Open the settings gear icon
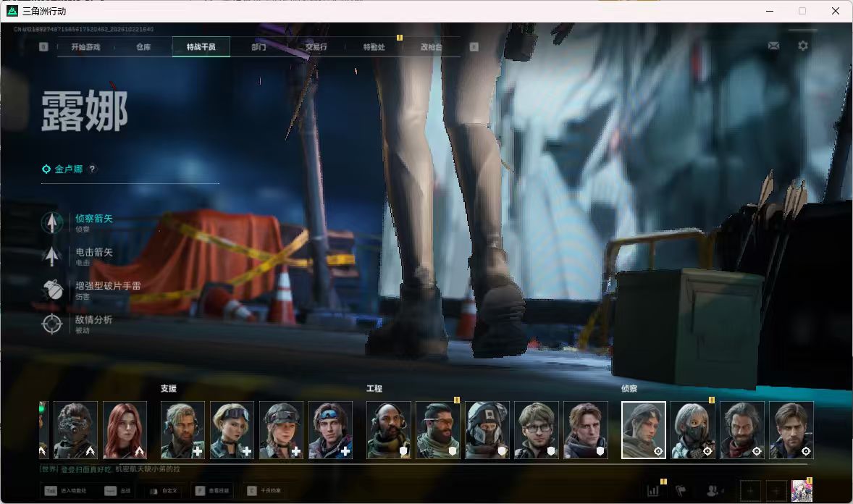This screenshot has height=504, width=853. (803, 46)
